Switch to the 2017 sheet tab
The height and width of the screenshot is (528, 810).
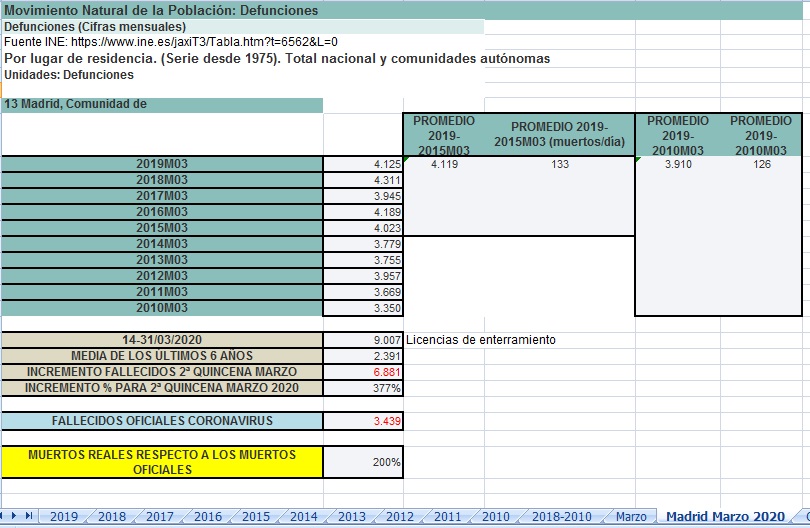[160, 516]
